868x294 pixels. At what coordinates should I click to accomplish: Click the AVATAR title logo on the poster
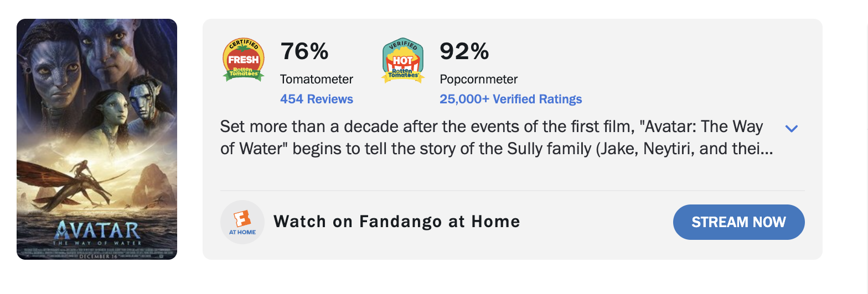tap(98, 230)
